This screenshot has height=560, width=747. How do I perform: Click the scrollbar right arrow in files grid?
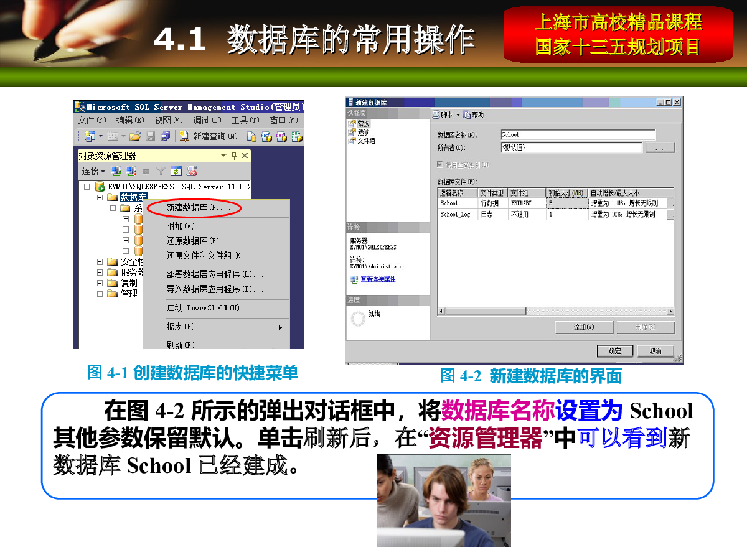[670, 311]
